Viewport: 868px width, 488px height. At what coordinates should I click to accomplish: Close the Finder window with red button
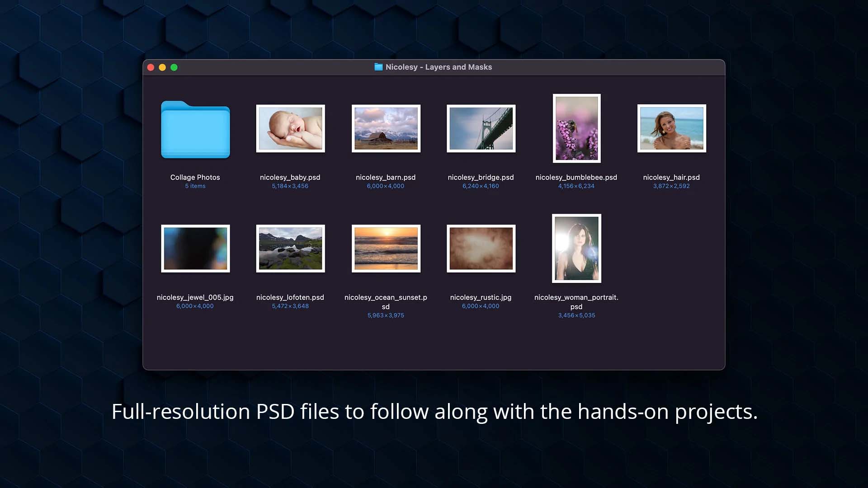point(151,67)
